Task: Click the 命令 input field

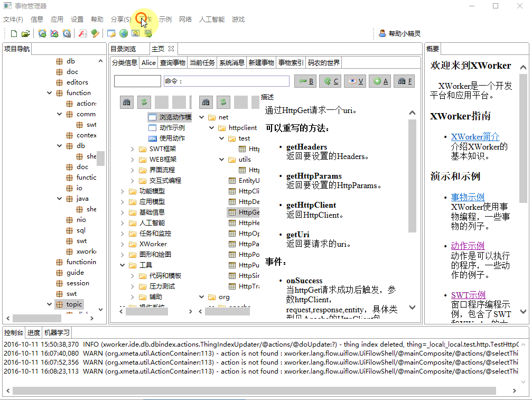Action: (x=226, y=81)
